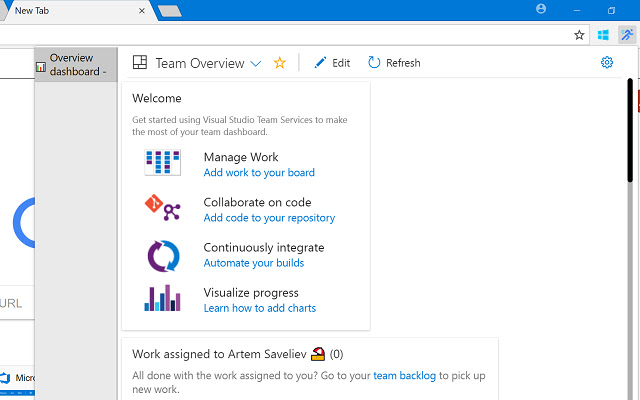The height and width of the screenshot is (400, 640).
Task: Click the 'team backlog' link
Action: 404,376
